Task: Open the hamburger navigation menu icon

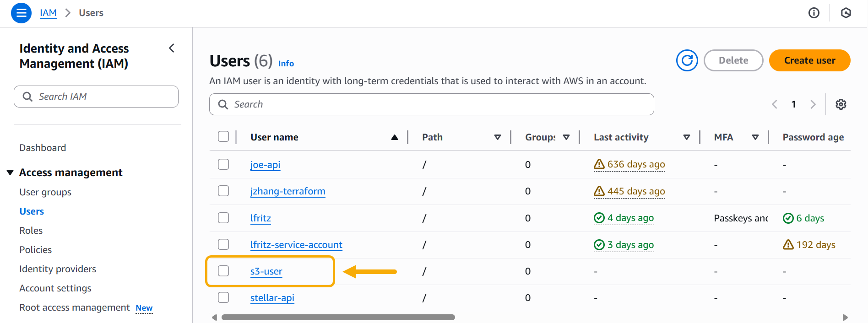Action: pyautogui.click(x=21, y=13)
